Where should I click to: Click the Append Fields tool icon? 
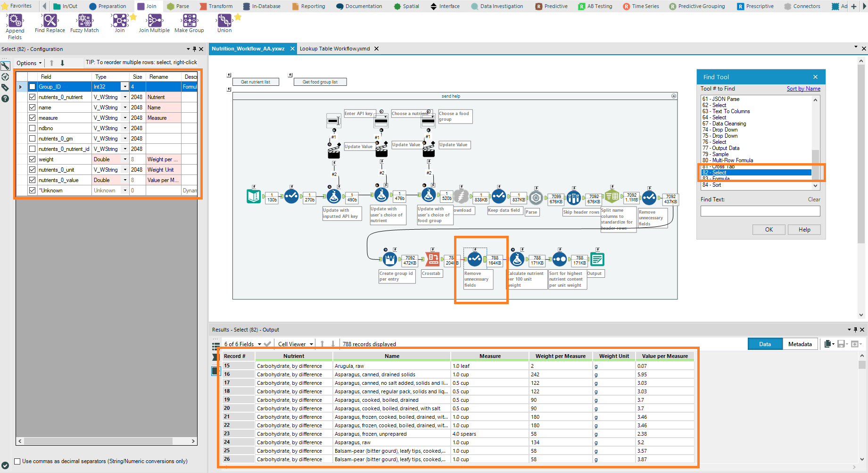[x=15, y=20]
